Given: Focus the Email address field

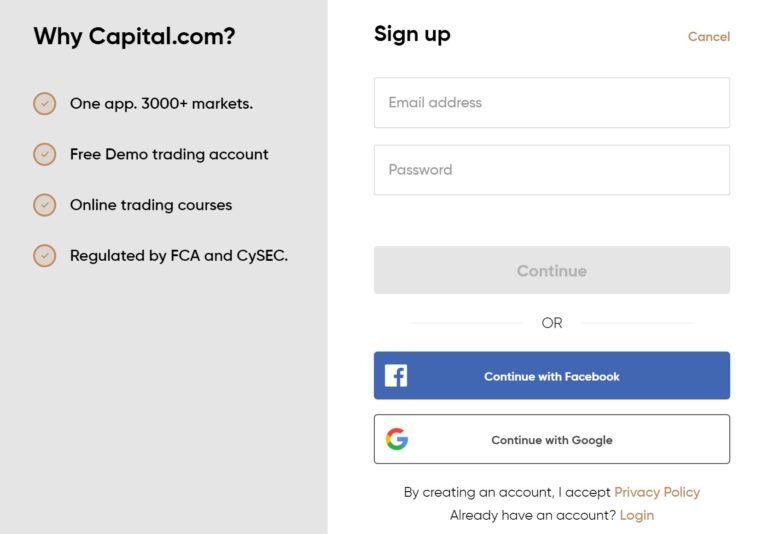Looking at the screenshot, I should point(552,102).
